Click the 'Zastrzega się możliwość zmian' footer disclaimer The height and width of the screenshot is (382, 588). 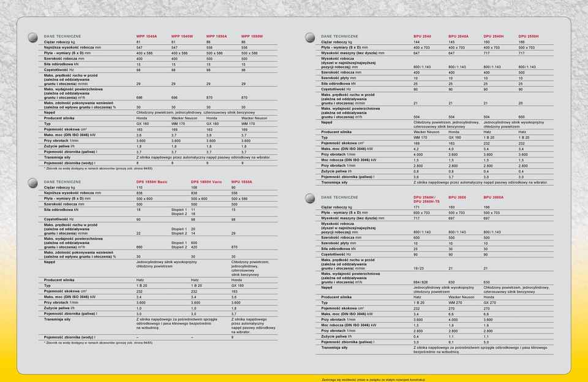pos(374,380)
